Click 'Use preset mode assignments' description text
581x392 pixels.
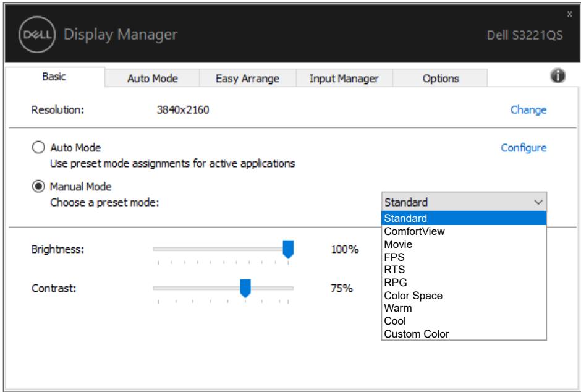point(172,163)
